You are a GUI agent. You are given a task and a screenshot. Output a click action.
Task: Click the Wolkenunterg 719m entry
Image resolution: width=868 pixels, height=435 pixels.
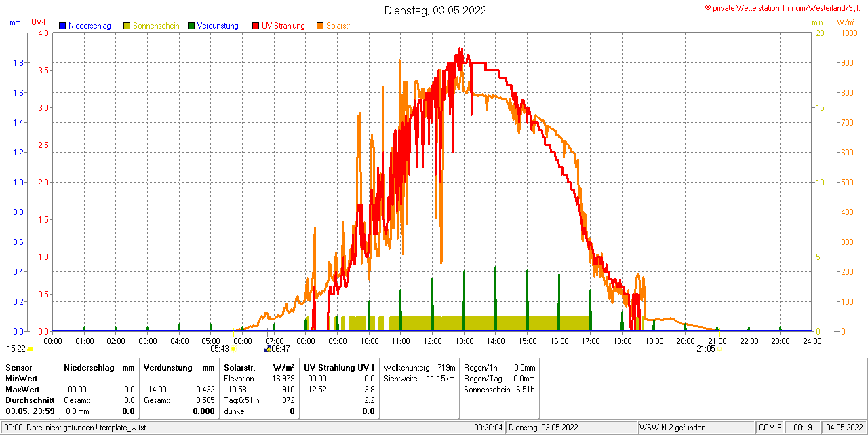[419, 367]
